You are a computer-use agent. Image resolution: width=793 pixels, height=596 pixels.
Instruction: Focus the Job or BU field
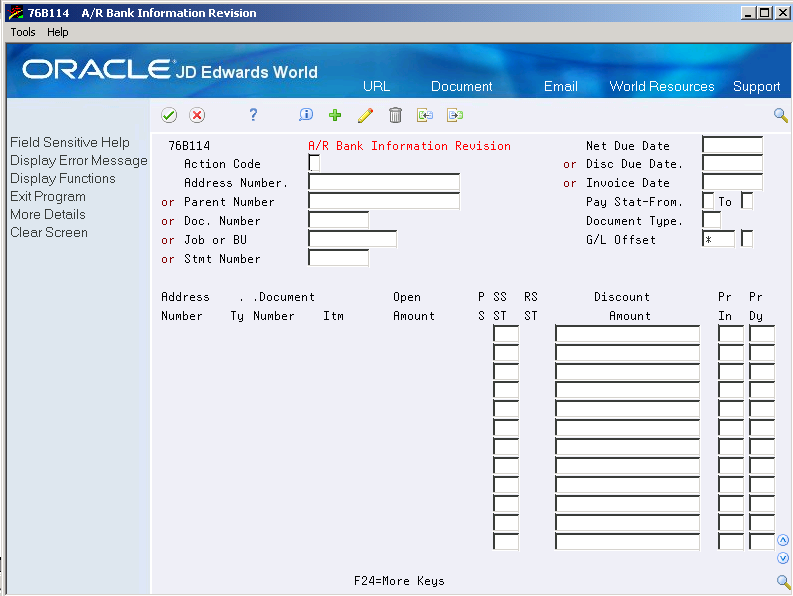pyautogui.click(x=353, y=239)
